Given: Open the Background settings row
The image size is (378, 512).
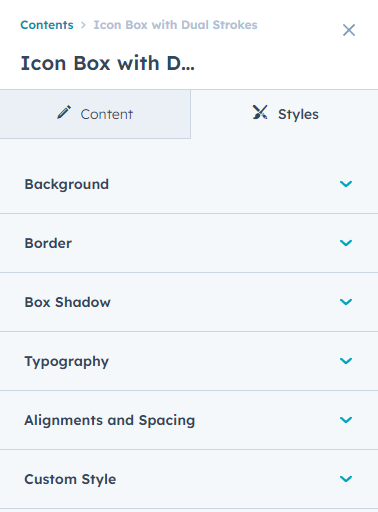Looking at the screenshot, I should [189, 184].
